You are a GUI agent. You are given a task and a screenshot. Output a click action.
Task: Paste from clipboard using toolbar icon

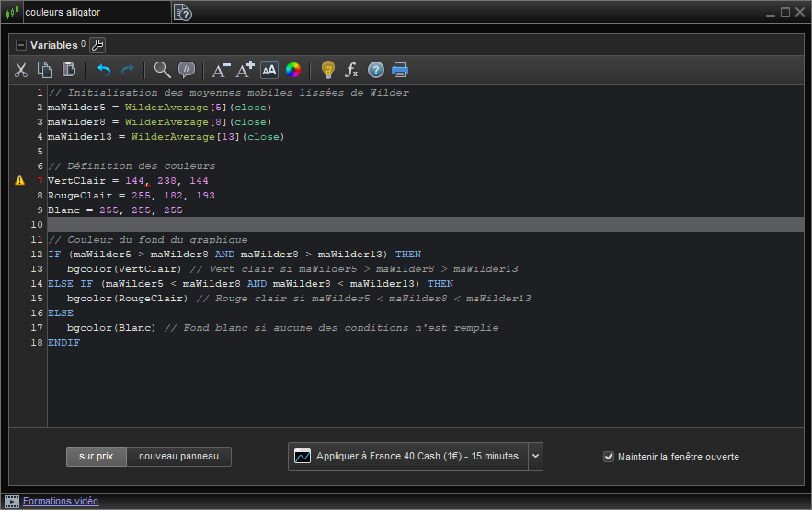[69, 70]
